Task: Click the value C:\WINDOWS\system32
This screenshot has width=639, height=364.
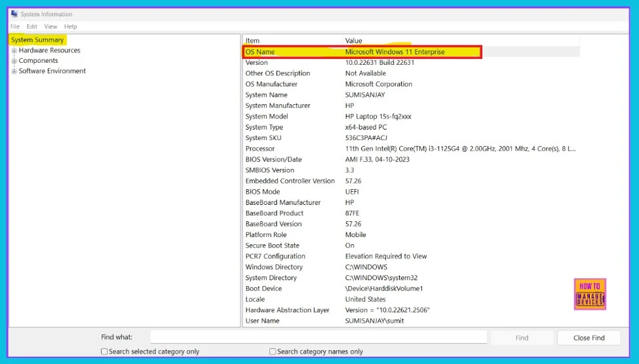Action: point(381,278)
